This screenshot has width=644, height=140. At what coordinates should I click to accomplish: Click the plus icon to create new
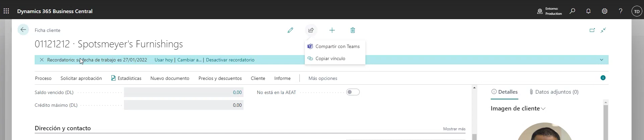point(332,30)
